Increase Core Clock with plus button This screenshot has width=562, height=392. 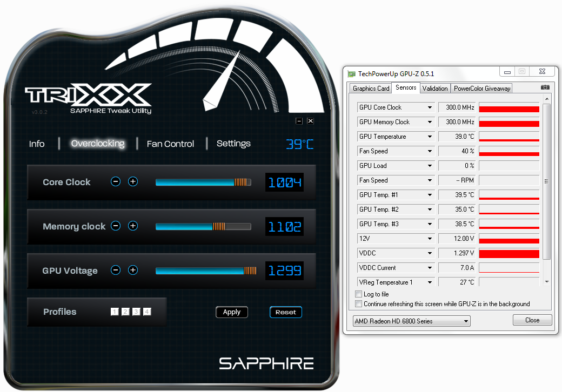(133, 181)
